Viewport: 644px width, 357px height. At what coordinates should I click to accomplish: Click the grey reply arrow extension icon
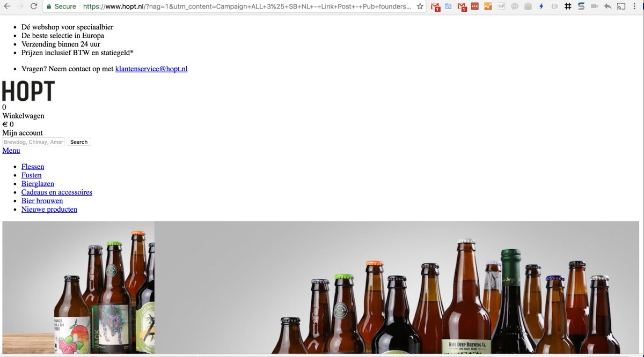click(x=608, y=6)
